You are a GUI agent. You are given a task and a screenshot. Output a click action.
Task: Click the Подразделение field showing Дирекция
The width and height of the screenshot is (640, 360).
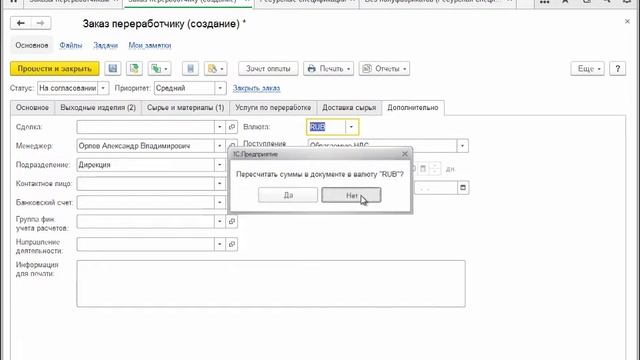click(x=145, y=165)
